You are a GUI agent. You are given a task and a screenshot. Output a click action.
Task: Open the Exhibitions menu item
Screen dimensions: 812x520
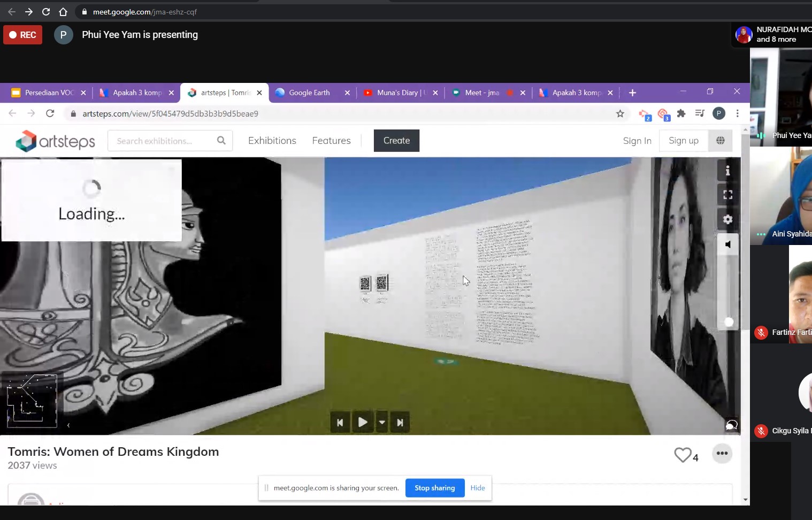pos(272,141)
